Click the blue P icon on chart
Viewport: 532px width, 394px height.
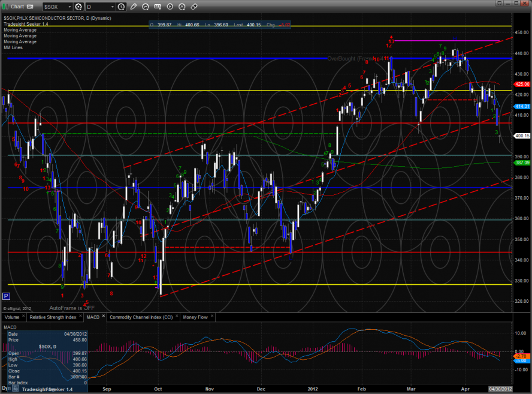6,296
